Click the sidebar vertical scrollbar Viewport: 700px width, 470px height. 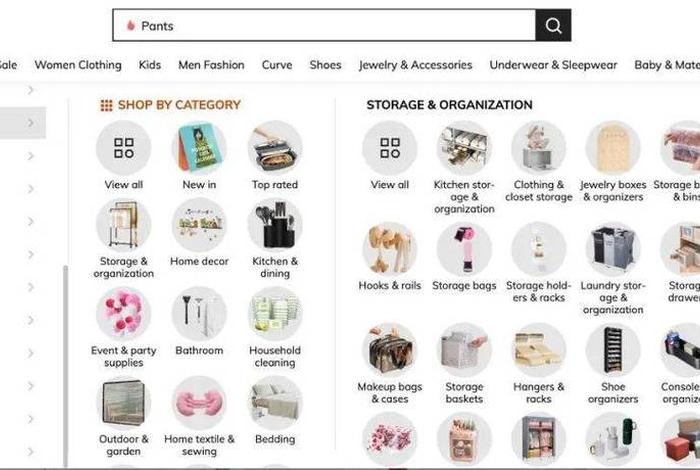(66, 366)
